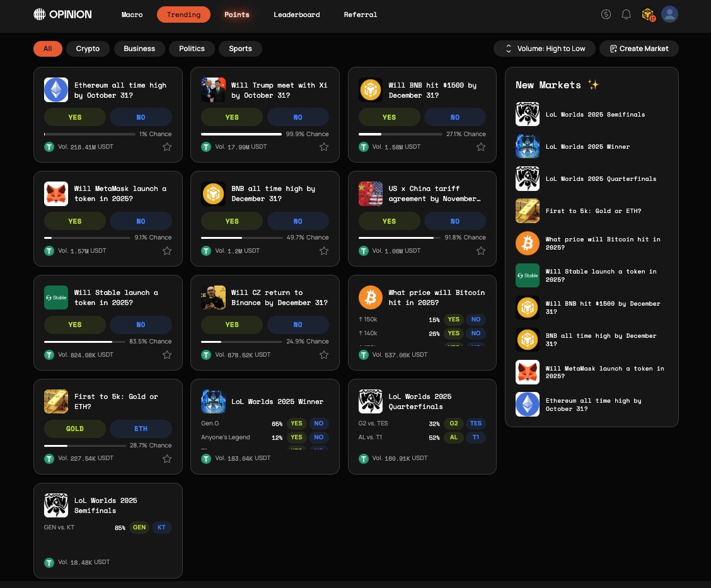This screenshot has width=711, height=588.
Task: Star the Stable token launch card
Action: 167,355
